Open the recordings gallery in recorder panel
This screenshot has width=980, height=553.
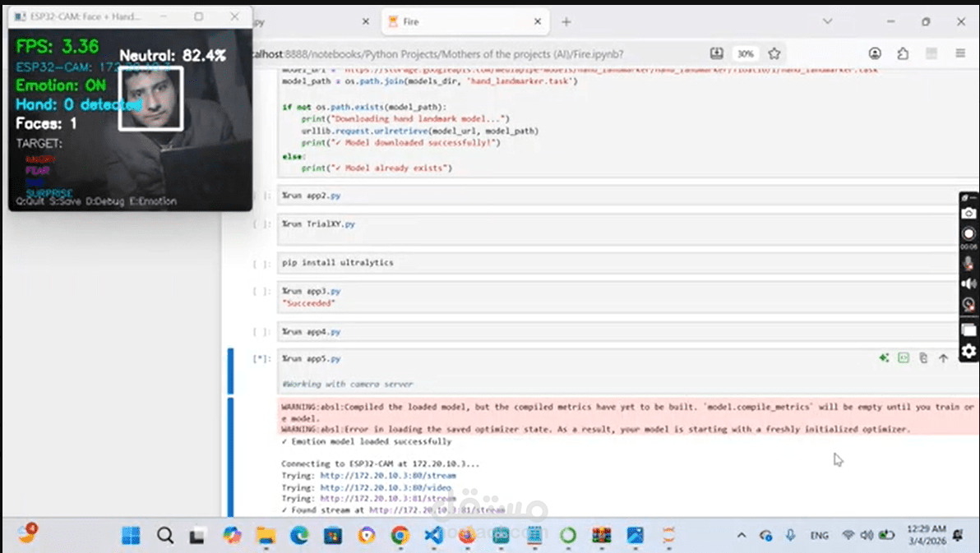coord(968,330)
